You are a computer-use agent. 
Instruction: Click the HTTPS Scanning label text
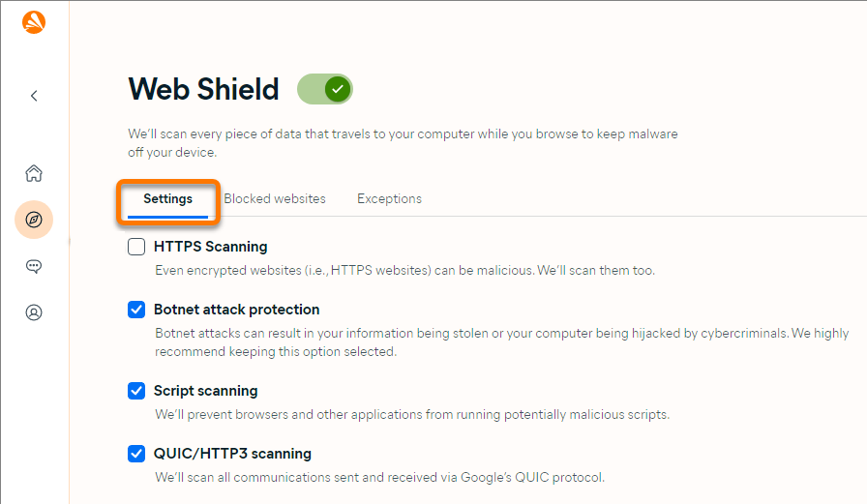pos(210,247)
